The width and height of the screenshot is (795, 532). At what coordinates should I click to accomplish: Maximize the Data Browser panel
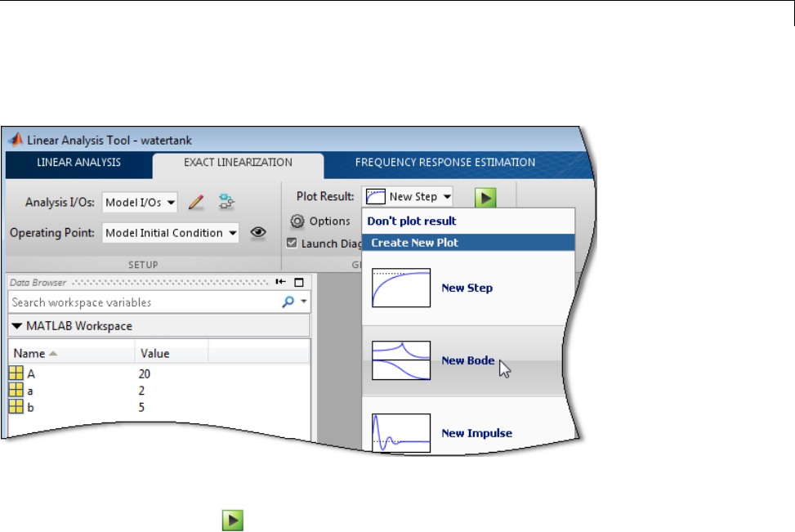pyautogui.click(x=299, y=282)
